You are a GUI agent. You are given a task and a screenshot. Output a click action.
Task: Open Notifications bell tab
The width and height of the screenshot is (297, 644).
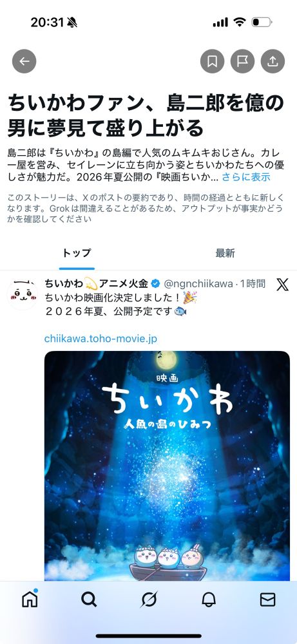(209, 600)
